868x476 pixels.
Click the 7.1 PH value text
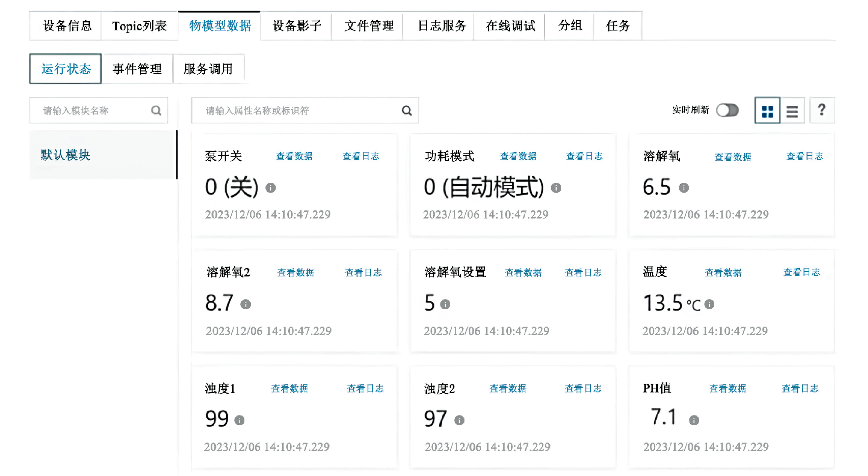pyautogui.click(x=664, y=417)
